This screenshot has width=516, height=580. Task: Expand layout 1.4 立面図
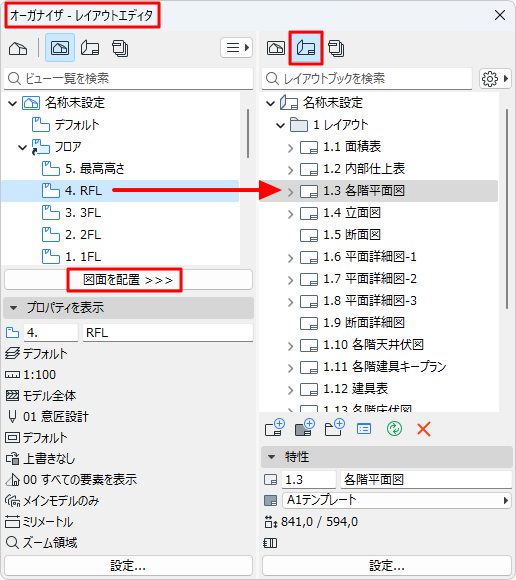(x=290, y=214)
